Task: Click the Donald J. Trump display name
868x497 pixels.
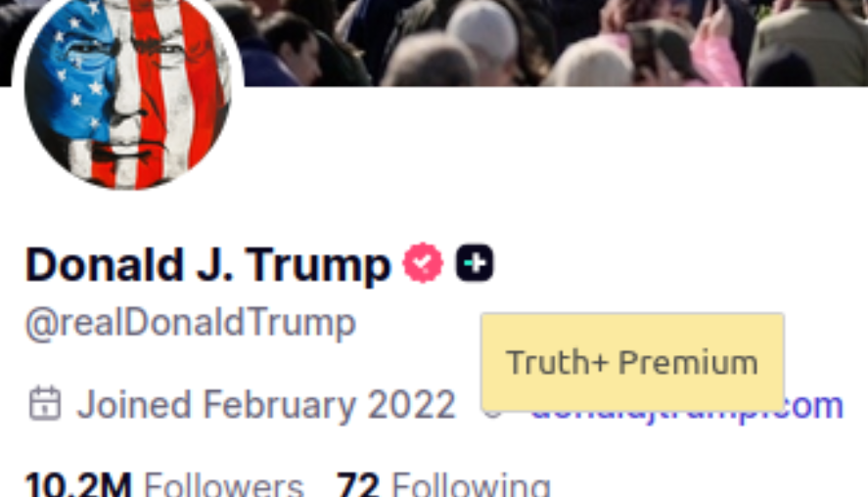Action: tap(208, 265)
